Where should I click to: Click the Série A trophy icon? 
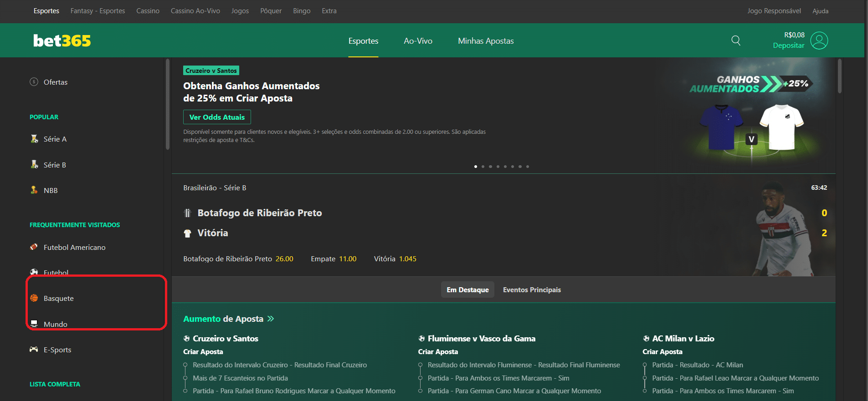click(34, 139)
